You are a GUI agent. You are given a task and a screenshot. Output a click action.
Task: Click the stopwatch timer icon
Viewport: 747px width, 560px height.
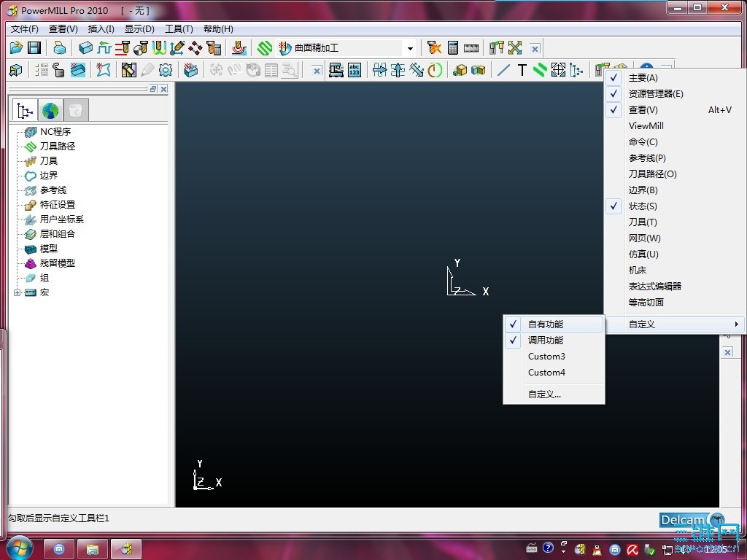coord(435,71)
